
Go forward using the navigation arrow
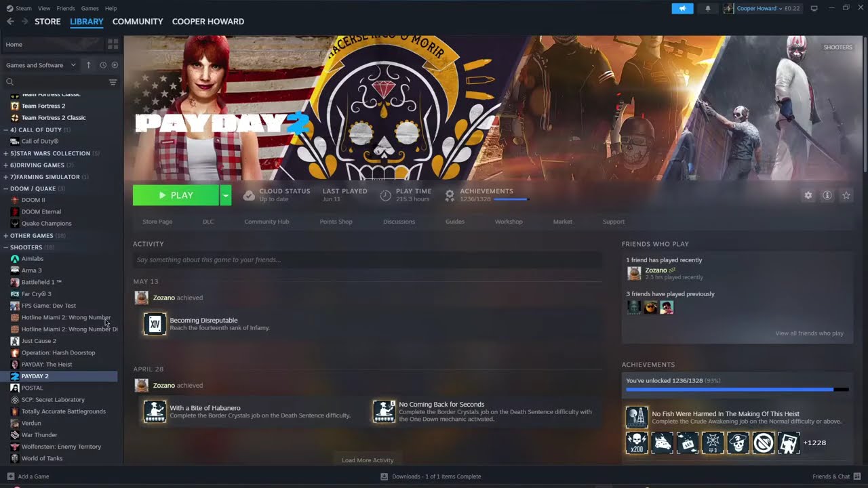pyautogui.click(x=25, y=22)
